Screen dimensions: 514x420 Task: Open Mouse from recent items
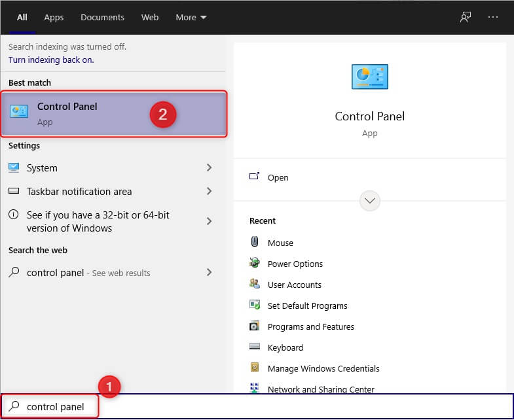[280, 243]
